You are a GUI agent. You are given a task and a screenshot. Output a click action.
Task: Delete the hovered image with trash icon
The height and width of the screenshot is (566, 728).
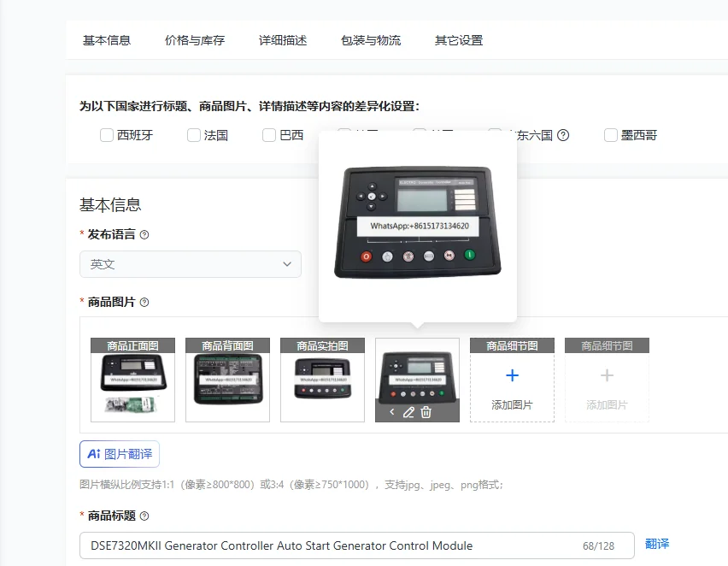click(426, 412)
